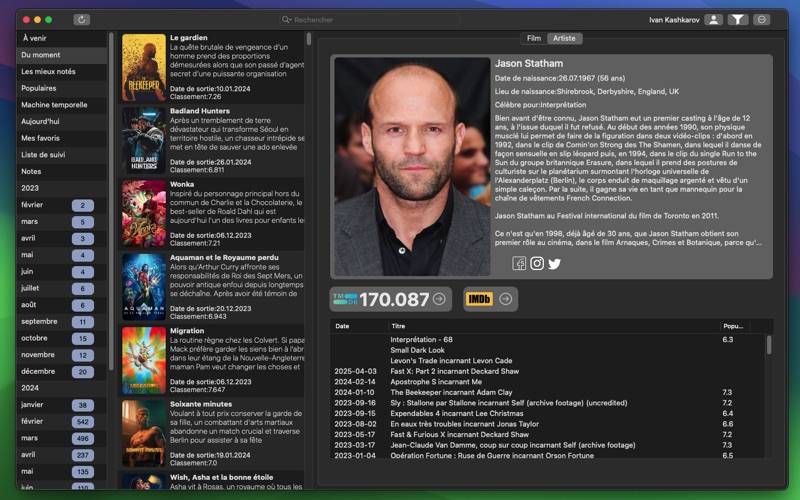Image resolution: width=800 pixels, height=500 pixels.
Task: Open the filter funnel icon
Action: tap(738, 19)
